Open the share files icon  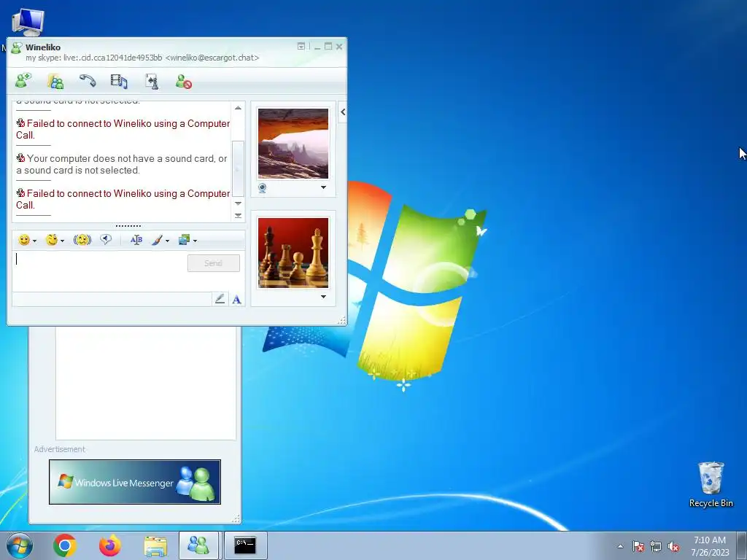pyautogui.click(x=55, y=82)
